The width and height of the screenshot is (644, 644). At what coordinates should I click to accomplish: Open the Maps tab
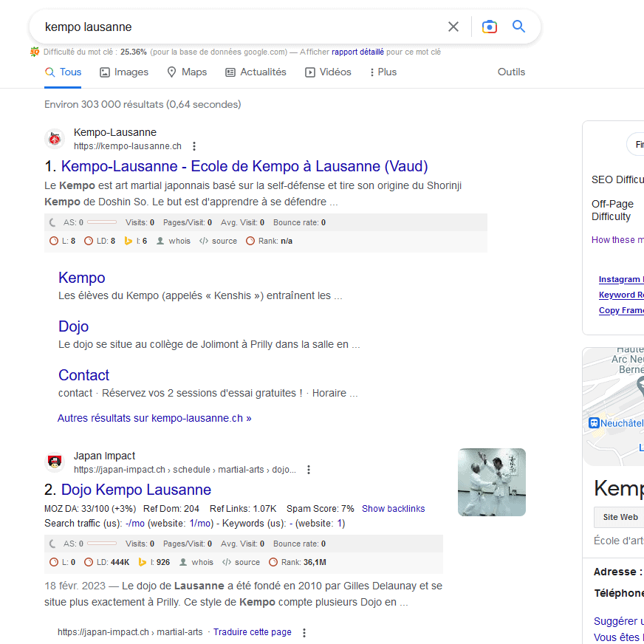point(187,72)
